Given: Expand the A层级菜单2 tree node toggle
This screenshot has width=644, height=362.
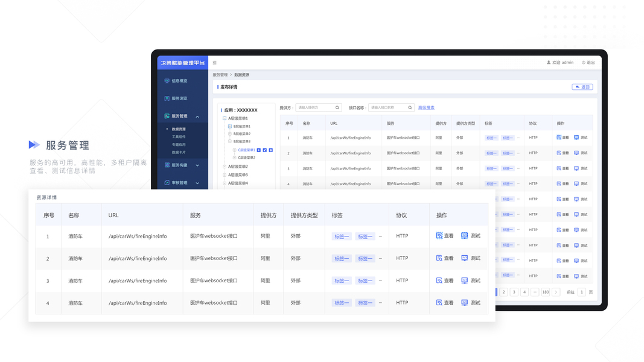Looking at the screenshot, I should pyautogui.click(x=225, y=167).
